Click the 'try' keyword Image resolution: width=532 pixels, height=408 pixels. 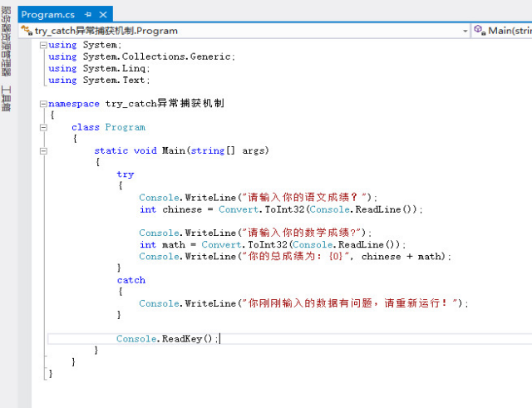[126, 175]
